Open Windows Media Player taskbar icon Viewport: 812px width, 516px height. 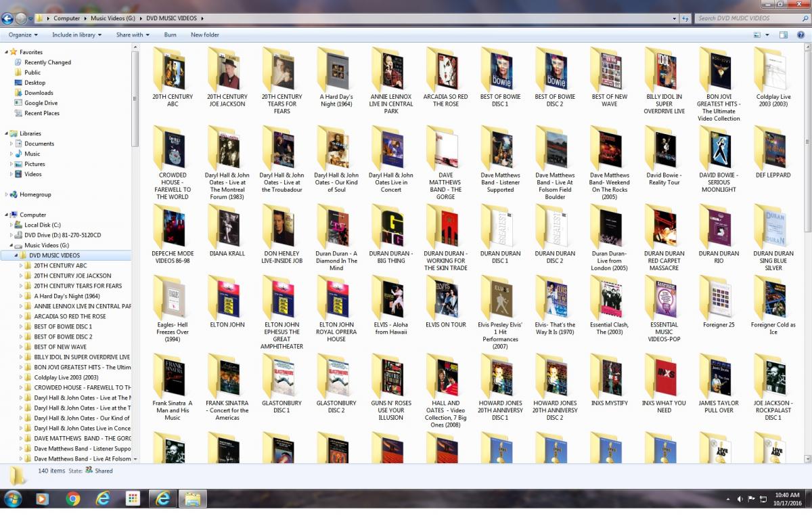point(42,499)
